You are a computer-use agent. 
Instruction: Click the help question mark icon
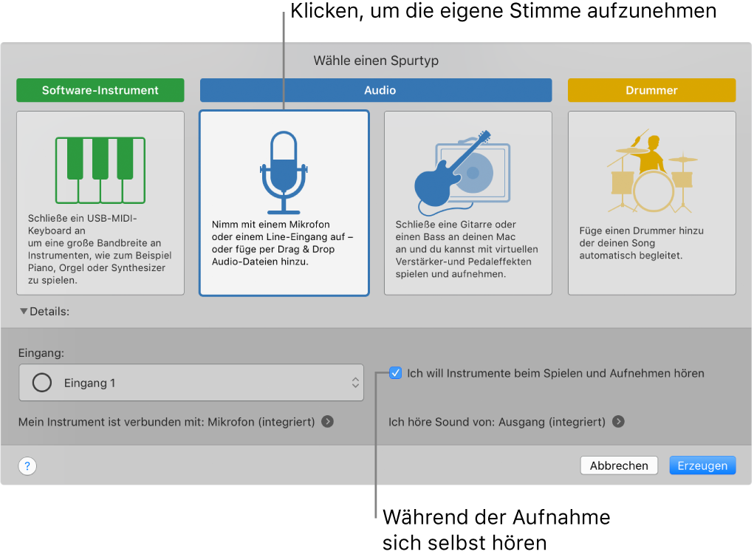[27, 466]
